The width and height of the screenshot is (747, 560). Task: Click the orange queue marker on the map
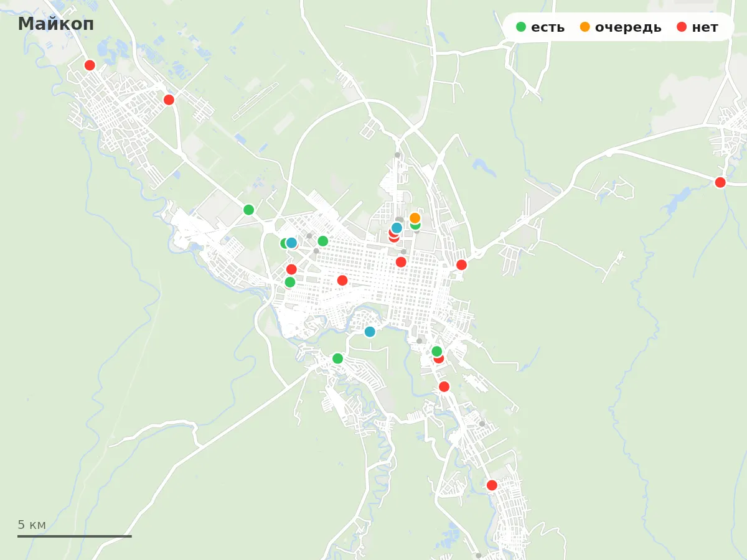pyautogui.click(x=415, y=218)
